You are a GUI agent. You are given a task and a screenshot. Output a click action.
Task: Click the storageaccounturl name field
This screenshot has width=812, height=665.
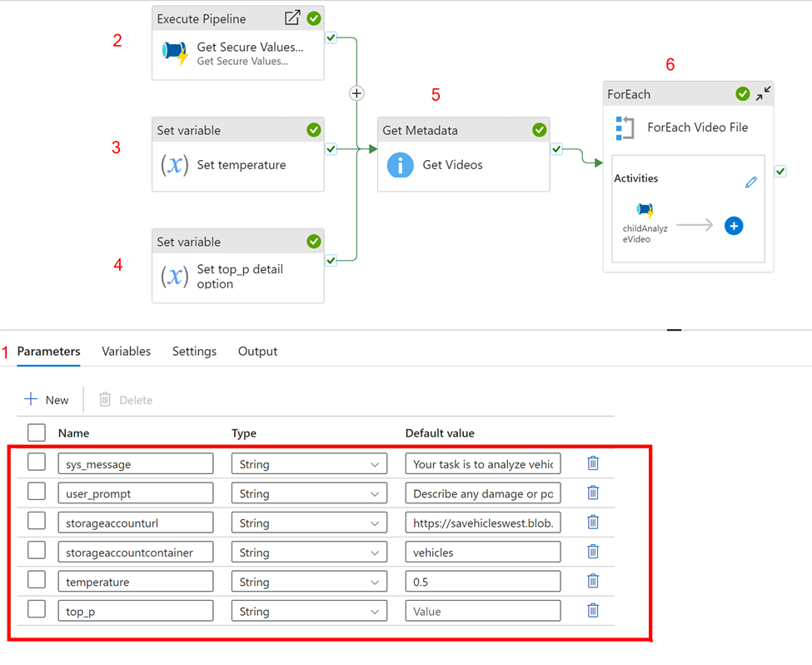pyautogui.click(x=136, y=523)
